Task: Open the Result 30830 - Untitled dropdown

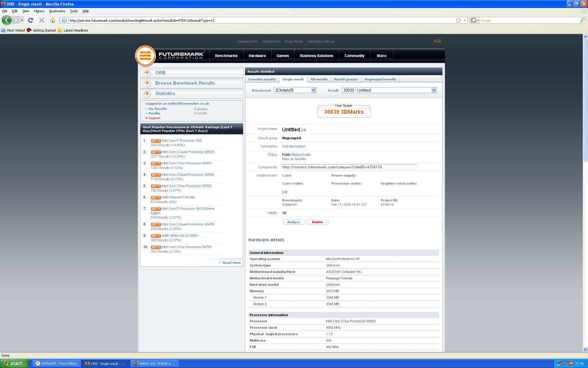Action: [x=389, y=90]
